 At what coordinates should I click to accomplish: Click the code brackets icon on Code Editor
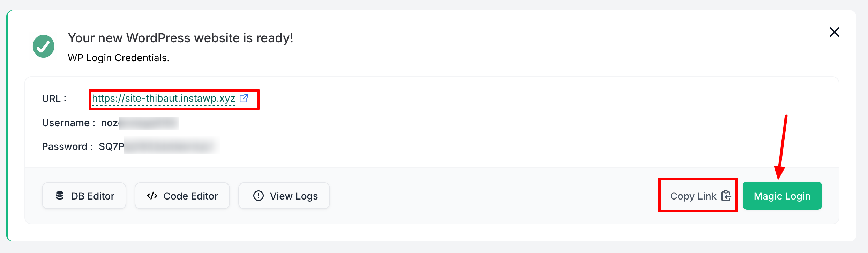click(152, 196)
